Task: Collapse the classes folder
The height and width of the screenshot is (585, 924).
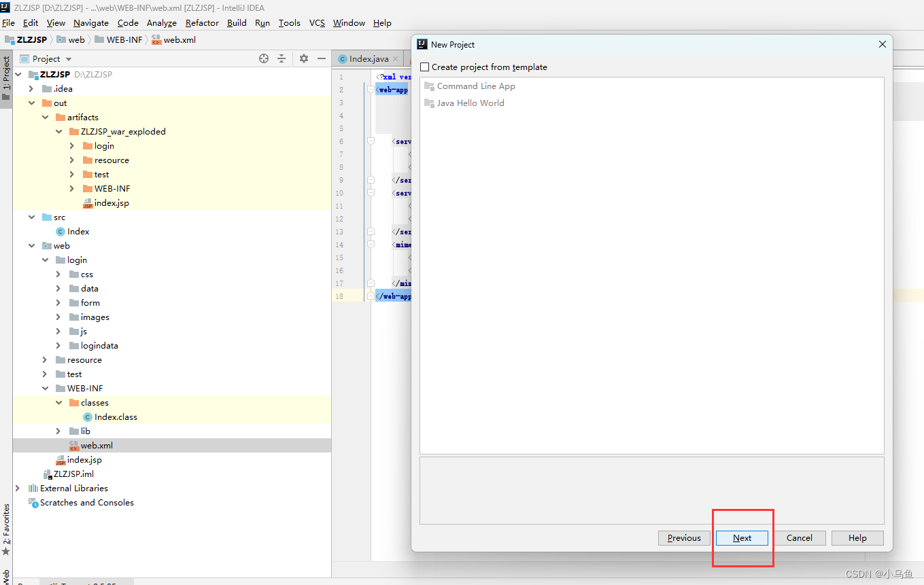Action: click(58, 403)
